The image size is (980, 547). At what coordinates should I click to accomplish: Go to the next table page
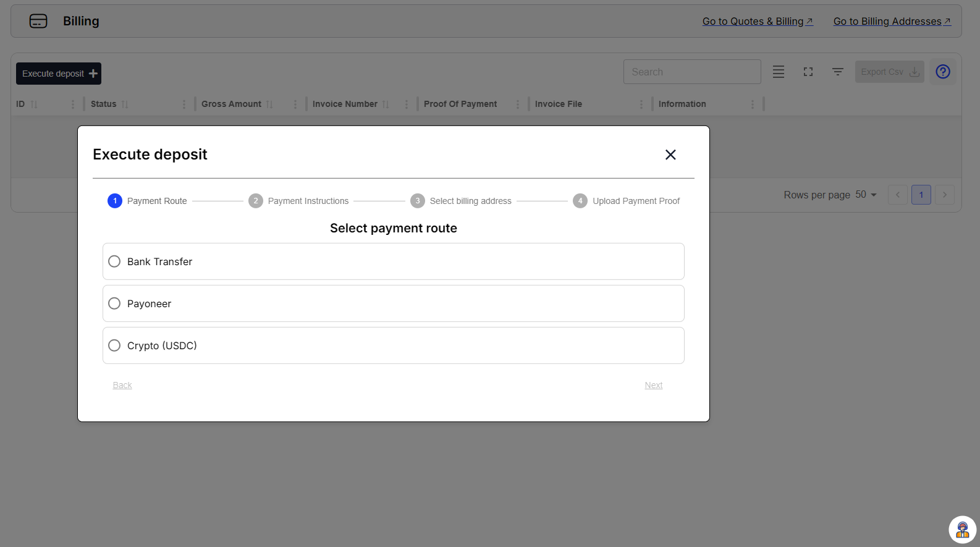coord(945,195)
